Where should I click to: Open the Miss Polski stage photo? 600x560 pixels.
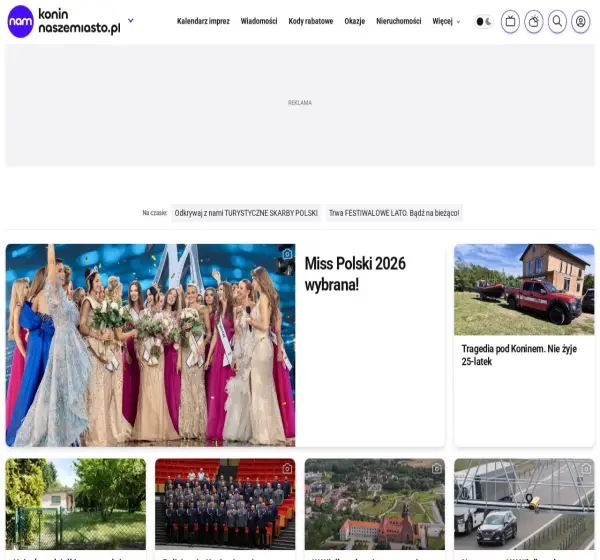[150, 345]
